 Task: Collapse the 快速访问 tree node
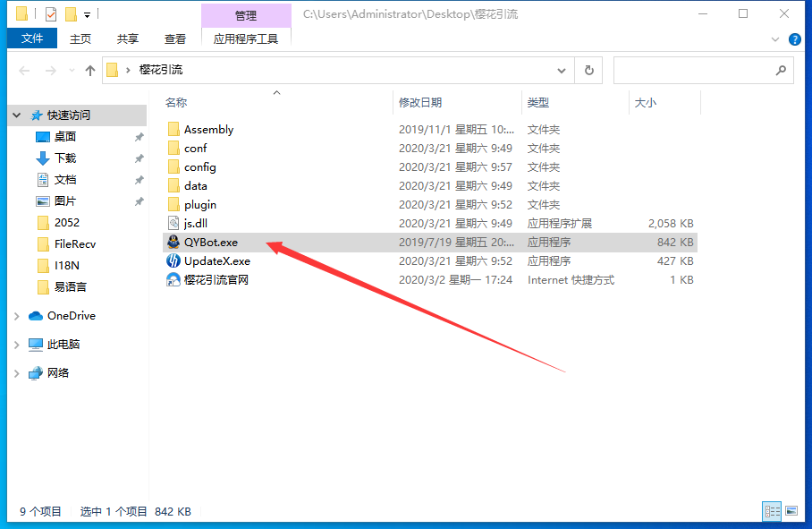pyautogui.click(x=17, y=115)
